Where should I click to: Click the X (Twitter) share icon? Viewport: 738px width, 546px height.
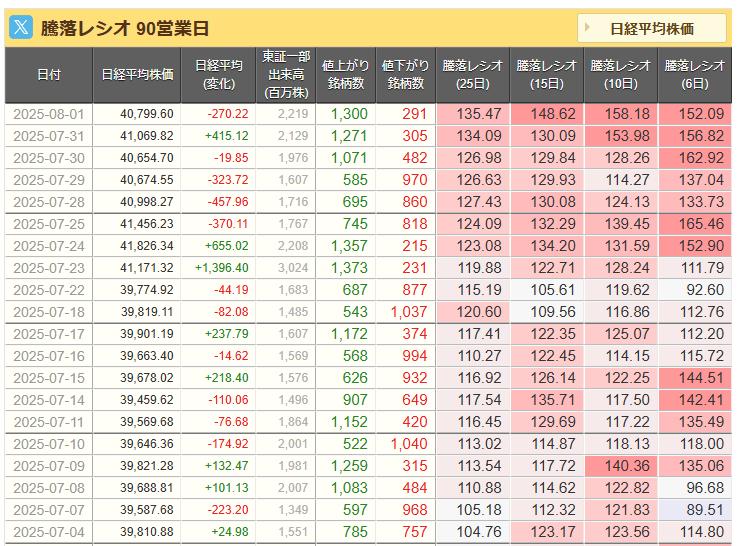[20, 28]
